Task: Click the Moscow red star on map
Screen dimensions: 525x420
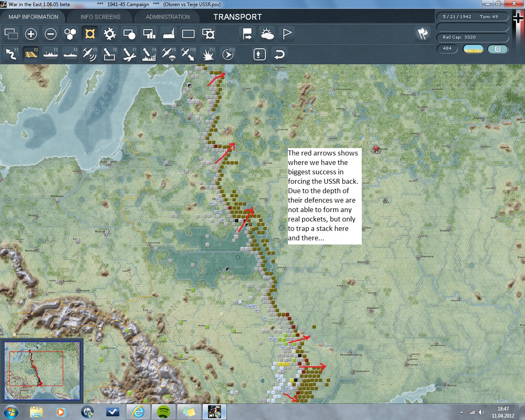Action: pyautogui.click(x=375, y=149)
